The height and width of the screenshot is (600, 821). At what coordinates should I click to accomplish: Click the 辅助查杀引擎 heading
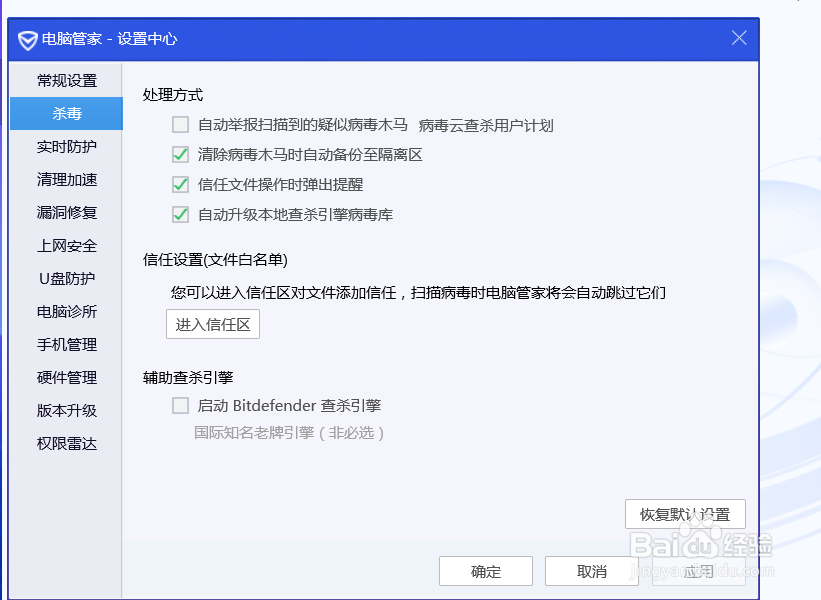(188, 377)
